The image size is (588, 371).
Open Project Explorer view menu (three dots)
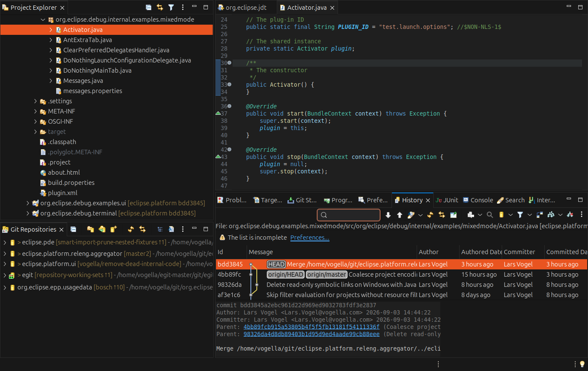183,7
